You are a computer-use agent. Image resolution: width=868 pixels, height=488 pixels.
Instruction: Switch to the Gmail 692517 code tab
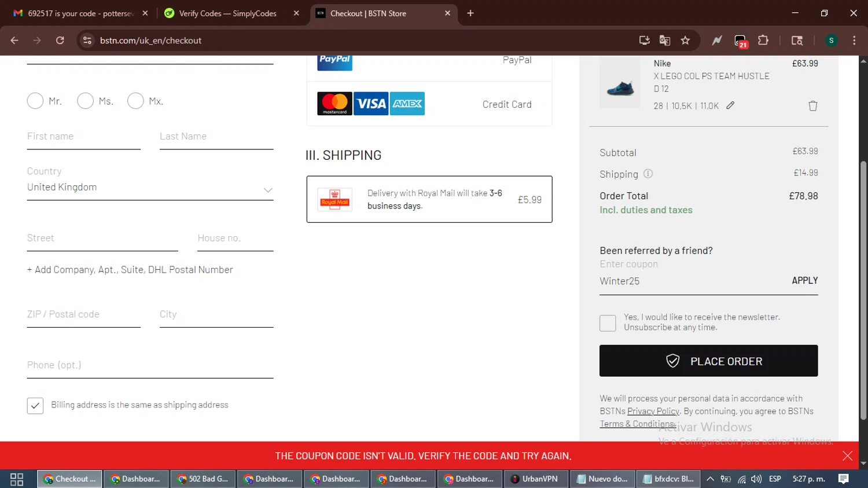pyautogui.click(x=80, y=13)
